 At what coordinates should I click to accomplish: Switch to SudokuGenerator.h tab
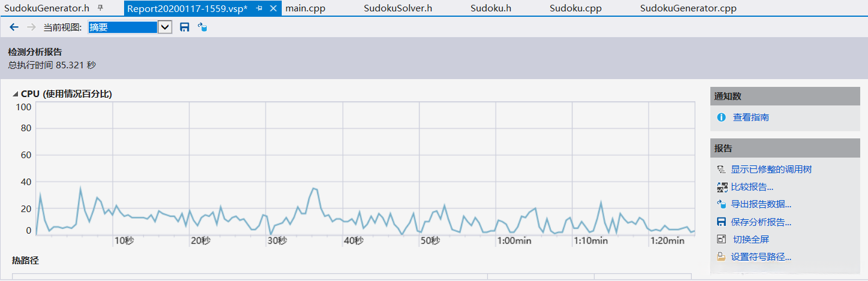pos(47,8)
